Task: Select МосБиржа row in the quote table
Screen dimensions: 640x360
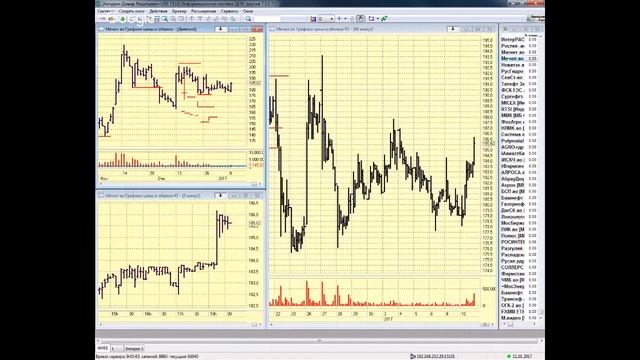Action: tap(519, 223)
